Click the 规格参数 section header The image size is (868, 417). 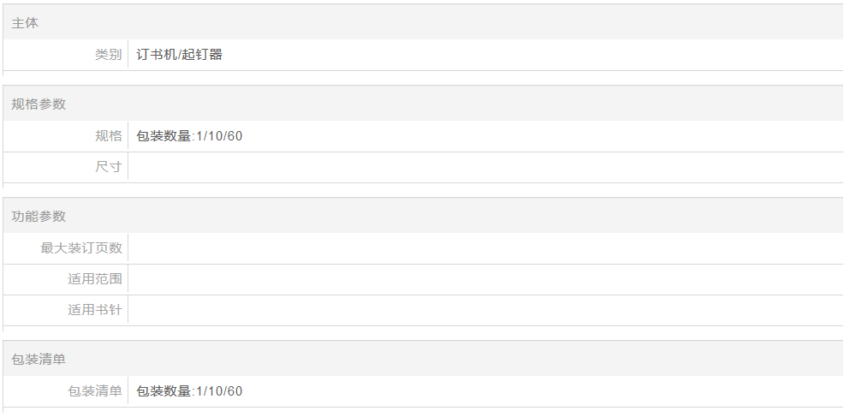tap(39, 104)
